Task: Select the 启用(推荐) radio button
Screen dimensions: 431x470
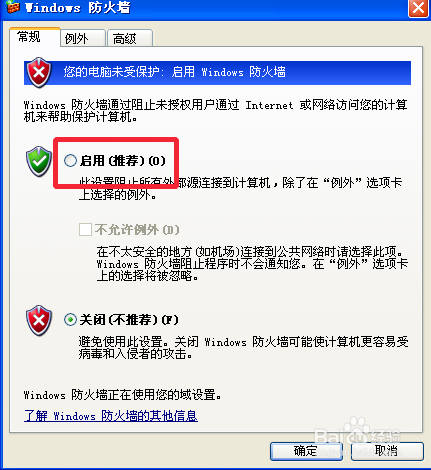Action: coord(70,161)
